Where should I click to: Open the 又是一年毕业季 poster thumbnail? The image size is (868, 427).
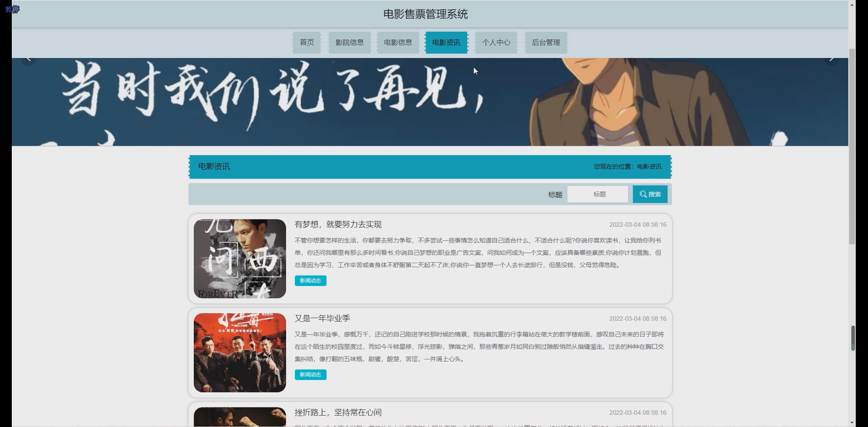pos(240,353)
